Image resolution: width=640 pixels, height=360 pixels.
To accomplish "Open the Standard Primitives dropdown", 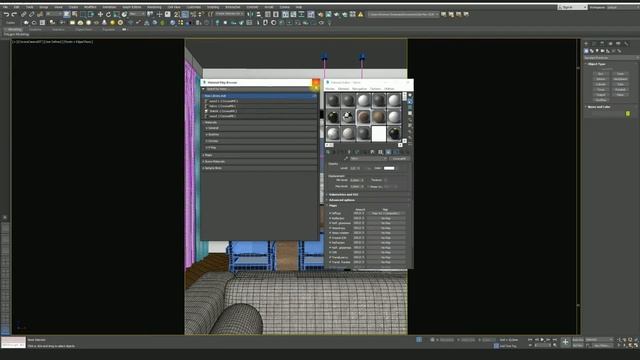I will (x=611, y=58).
